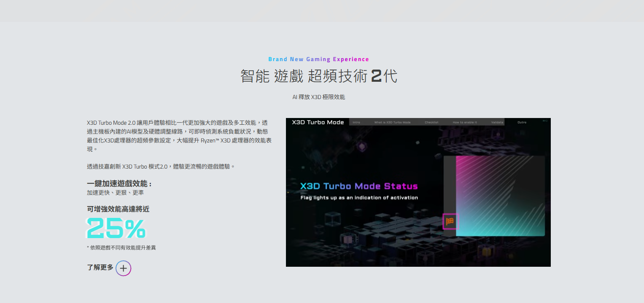The image size is (644, 303).
Task: Click the 依照遊戲不同有效能提升差異 footnote
Action: [x=121, y=248]
